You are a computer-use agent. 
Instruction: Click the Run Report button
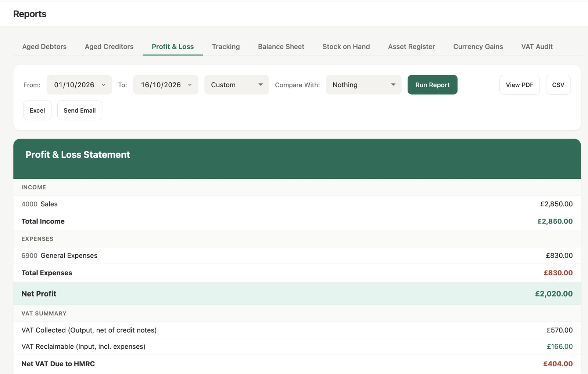433,85
